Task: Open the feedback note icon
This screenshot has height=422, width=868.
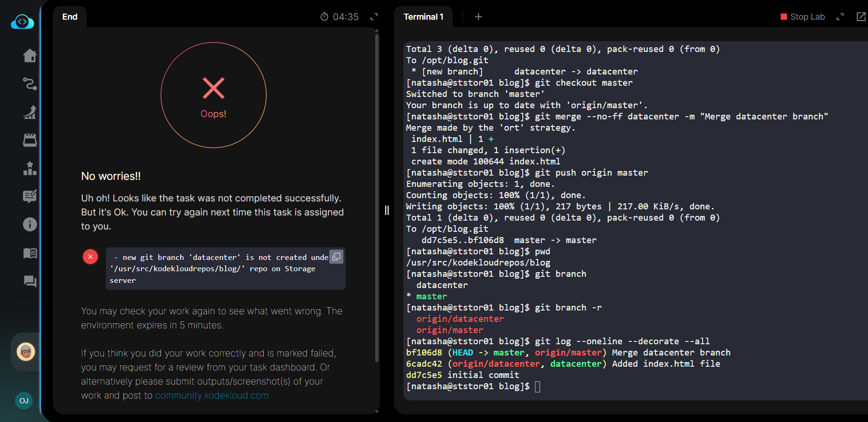Action: [30, 196]
